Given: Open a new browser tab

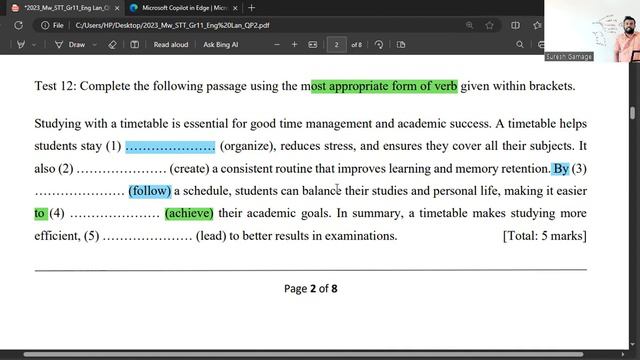Looking at the screenshot, I should pyautogui.click(x=251, y=8).
